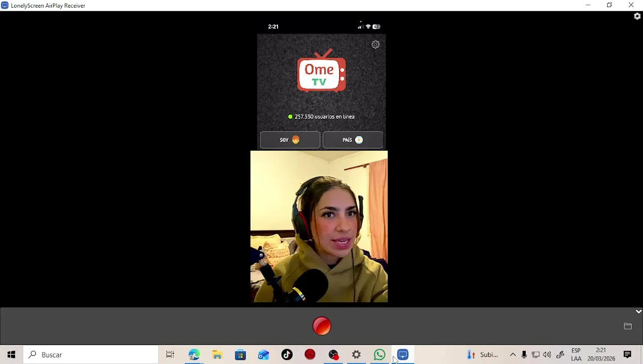The height and width of the screenshot is (364, 643).
Task: Open the red circle app on the taskbar
Action: [x=310, y=355]
